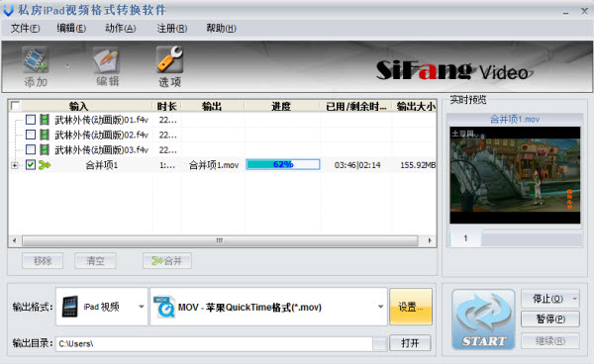
Task: Expand the 合并项1 tree node
Action: coord(15,165)
